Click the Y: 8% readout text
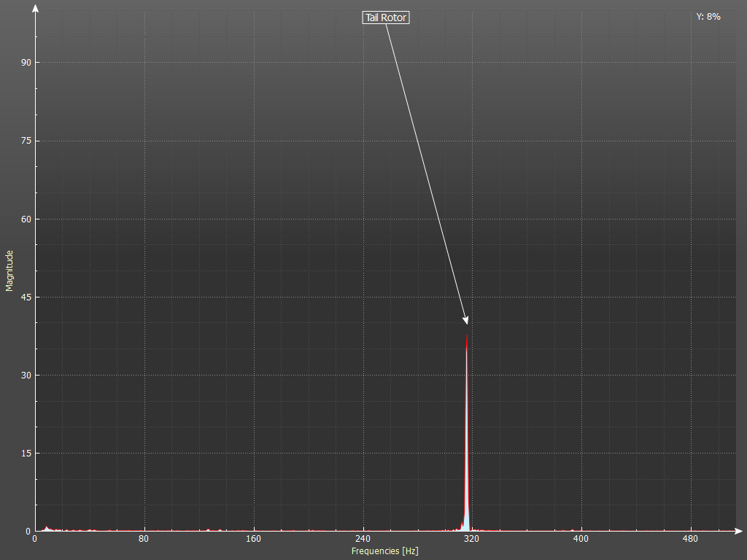Image resolution: width=747 pixels, height=560 pixels. [708, 16]
